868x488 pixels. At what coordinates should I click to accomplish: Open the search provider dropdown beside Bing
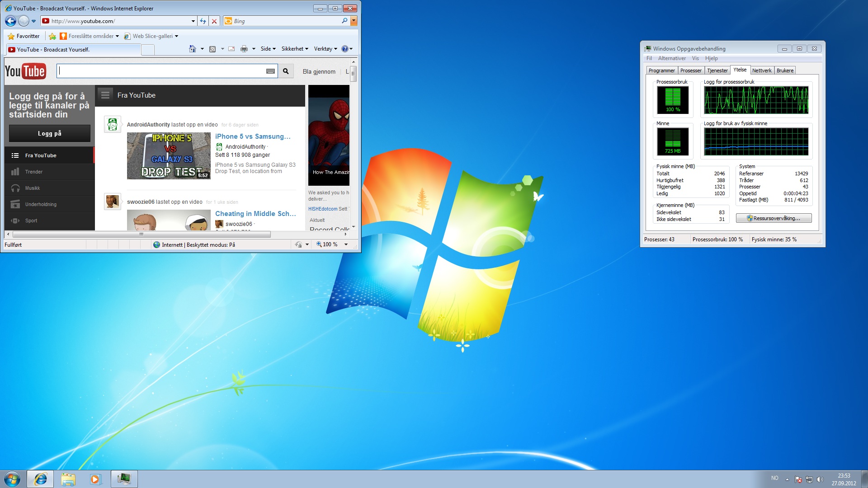(x=354, y=21)
